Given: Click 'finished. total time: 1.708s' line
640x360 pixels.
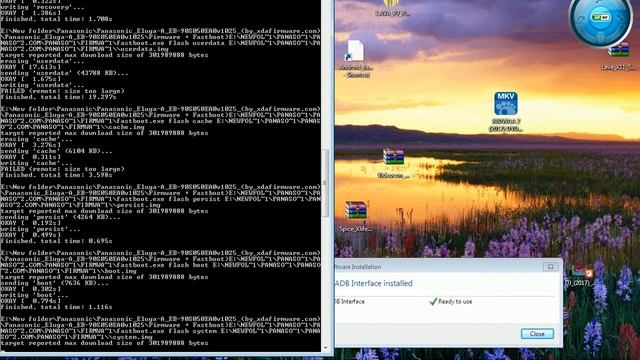Looking at the screenshot, I should pos(56,19).
